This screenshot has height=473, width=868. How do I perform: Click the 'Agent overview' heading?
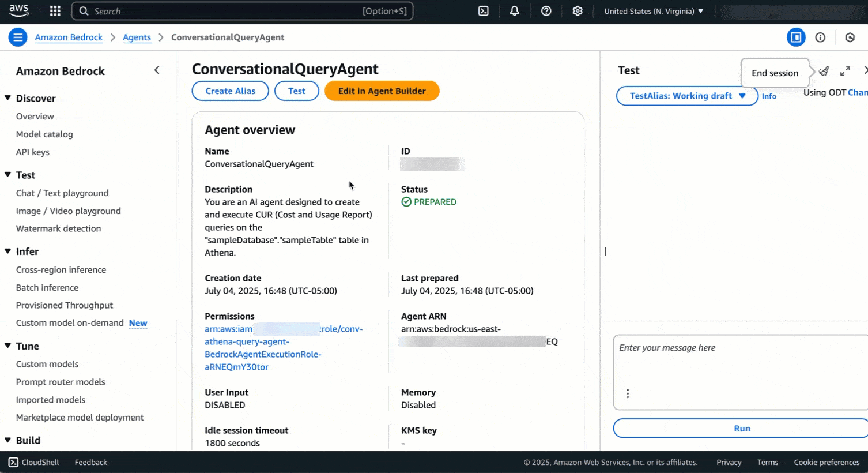point(250,130)
